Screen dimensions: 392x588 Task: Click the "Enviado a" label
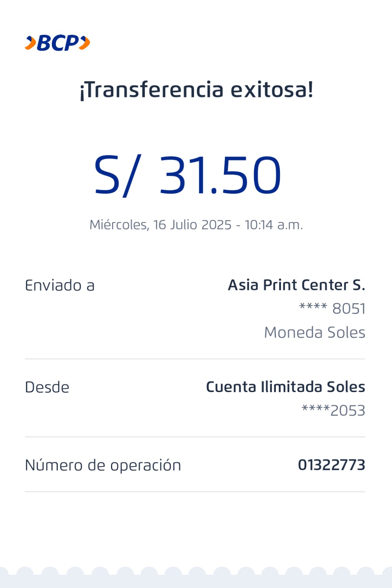[x=60, y=286]
